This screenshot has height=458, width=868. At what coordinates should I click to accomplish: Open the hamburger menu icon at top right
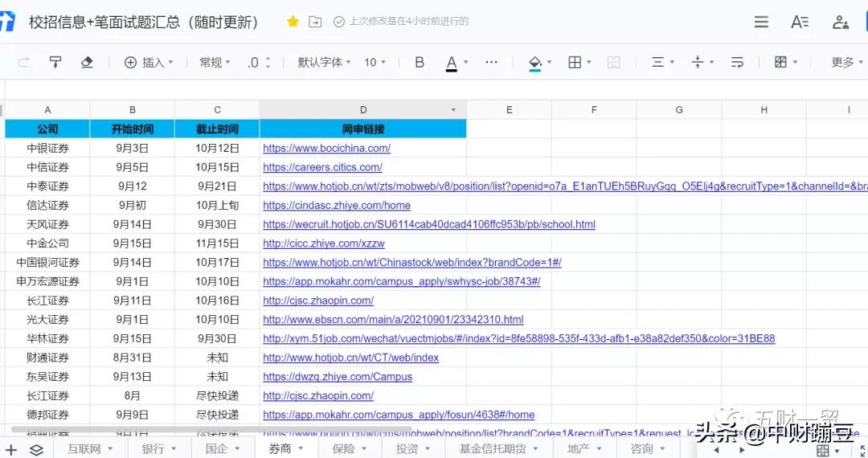(761, 22)
